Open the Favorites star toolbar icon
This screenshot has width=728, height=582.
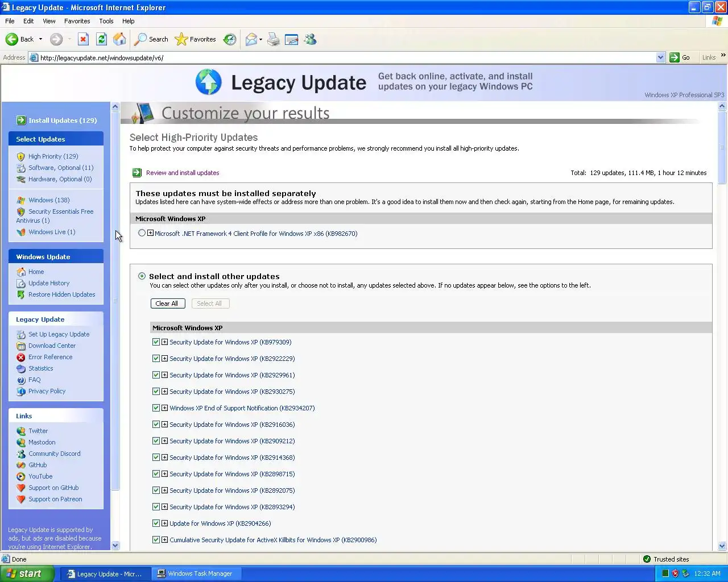[x=181, y=39]
